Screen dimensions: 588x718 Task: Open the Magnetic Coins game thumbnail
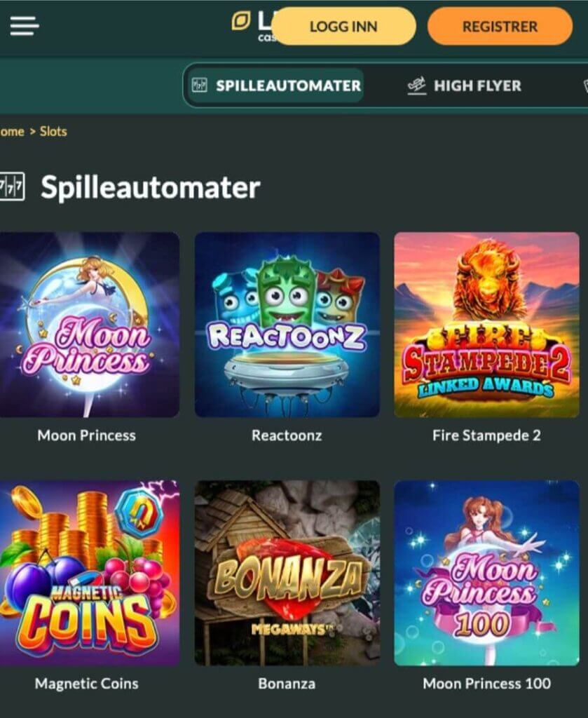point(89,573)
